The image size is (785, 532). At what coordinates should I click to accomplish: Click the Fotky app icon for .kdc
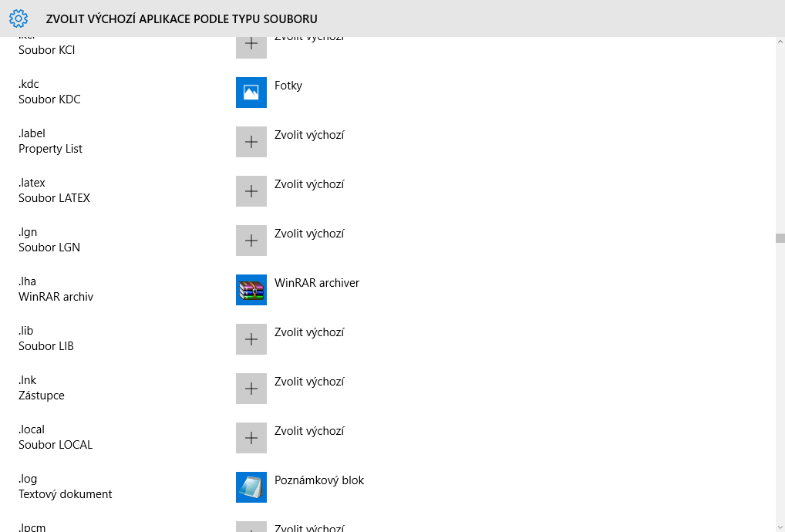click(x=251, y=93)
